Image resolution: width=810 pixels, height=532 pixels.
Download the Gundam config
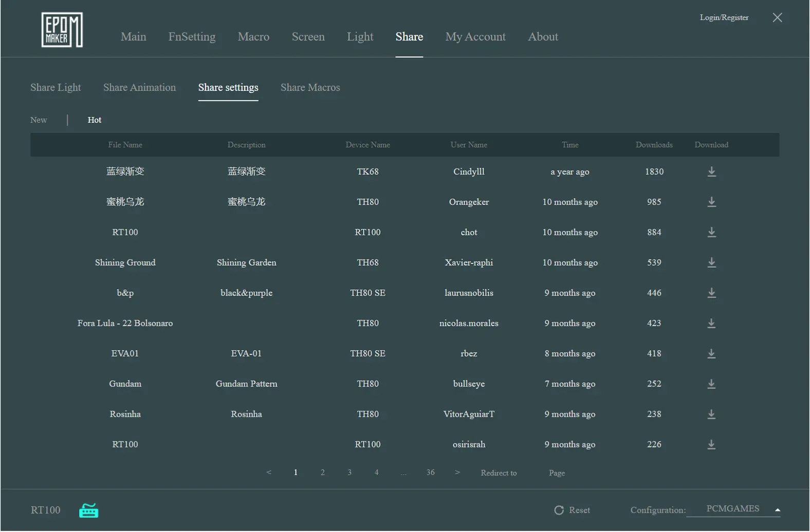pyautogui.click(x=711, y=384)
